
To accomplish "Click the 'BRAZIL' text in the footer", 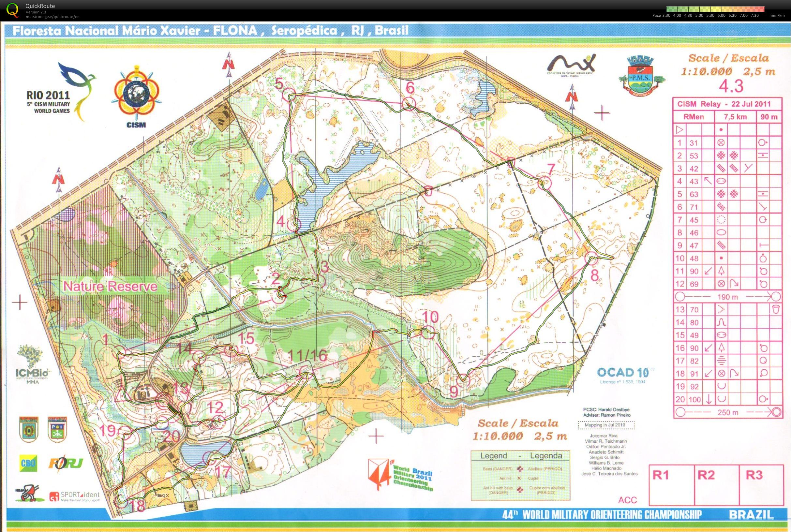I will [x=752, y=515].
